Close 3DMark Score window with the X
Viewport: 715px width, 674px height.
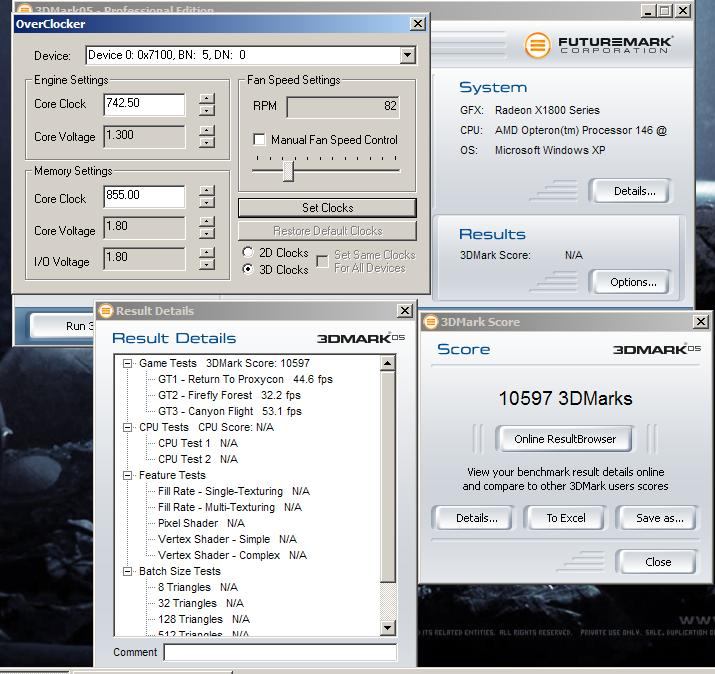[700, 322]
